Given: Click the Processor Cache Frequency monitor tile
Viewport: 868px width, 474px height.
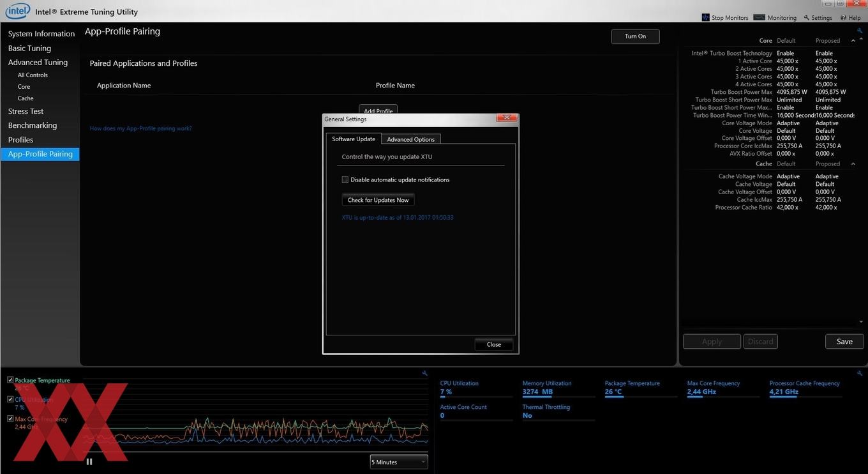Looking at the screenshot, I should click(805, 388).
